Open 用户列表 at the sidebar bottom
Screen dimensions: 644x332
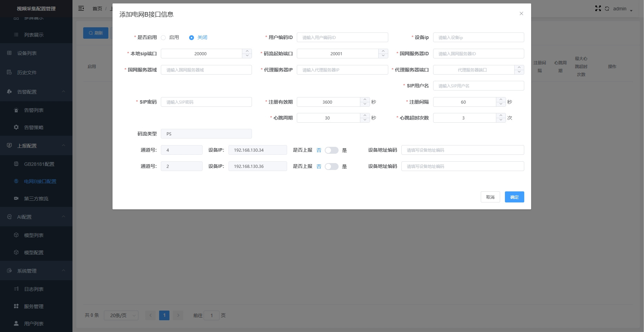tap(33, 323)
